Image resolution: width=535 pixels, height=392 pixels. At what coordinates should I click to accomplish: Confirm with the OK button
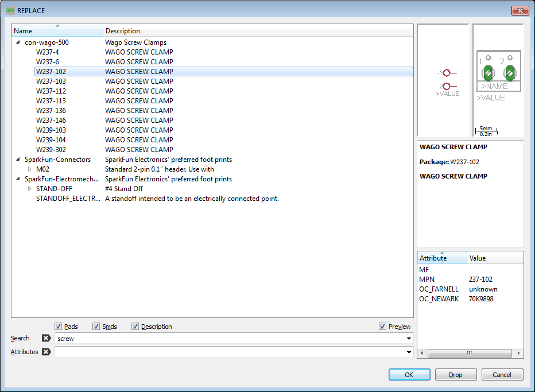coord(409,375)
